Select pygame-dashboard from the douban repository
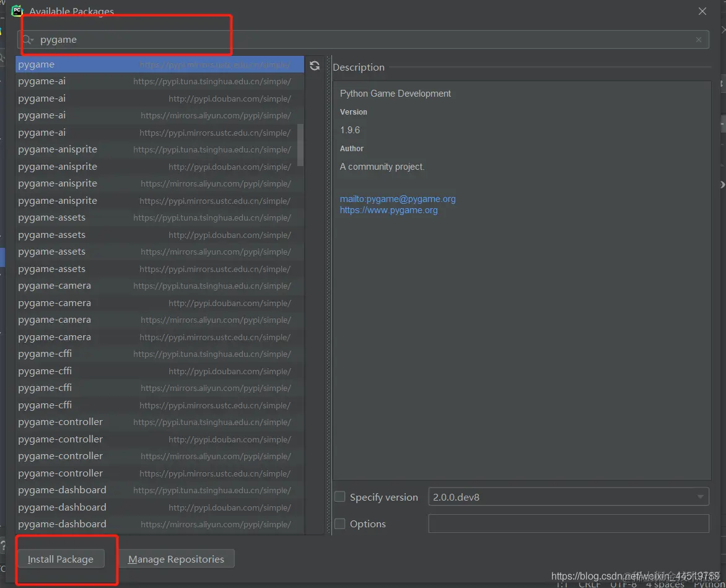The image size is (726, 588). coord(160,507)
